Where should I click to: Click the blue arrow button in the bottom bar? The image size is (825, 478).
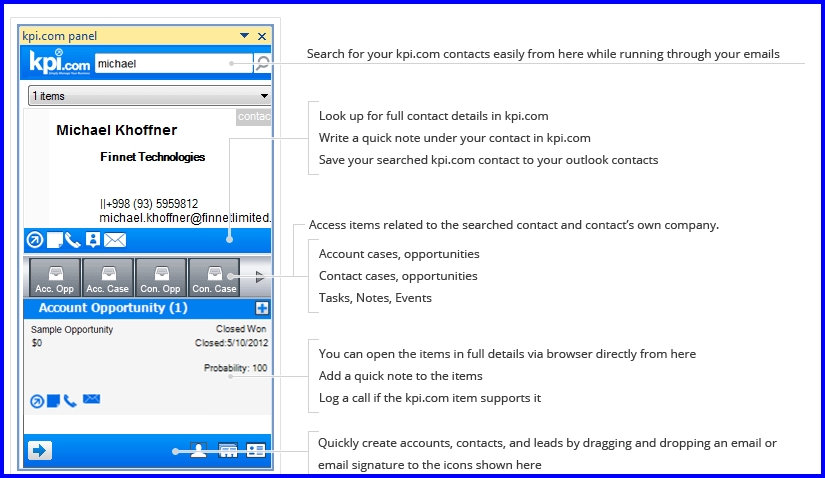click(x=40, y=451)
